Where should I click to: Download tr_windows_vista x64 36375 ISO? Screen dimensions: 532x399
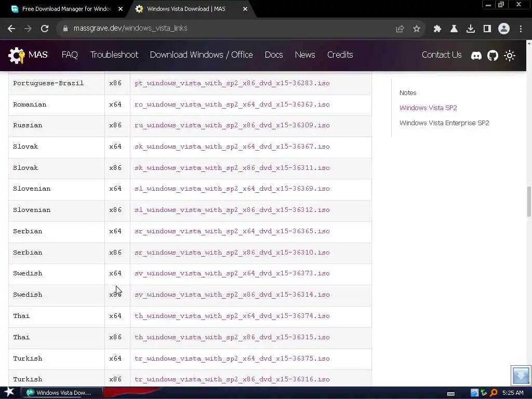point(232,358)
